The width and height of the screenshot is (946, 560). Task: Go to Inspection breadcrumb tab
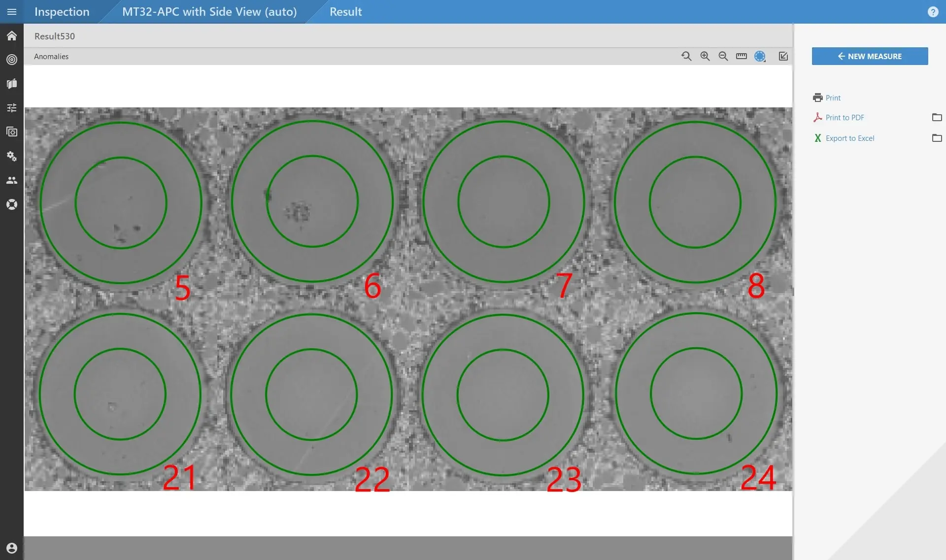pos(62,12)
